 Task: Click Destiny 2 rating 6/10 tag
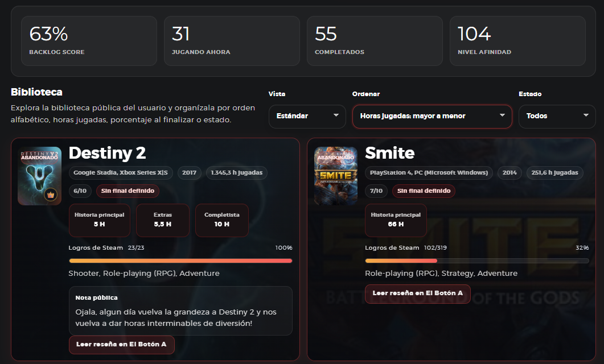click(80, 191)
